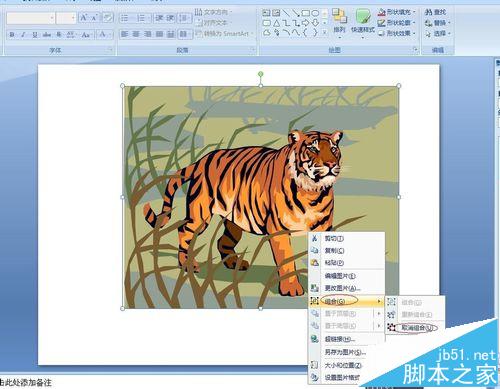The width and height of the screenshot is (500, 389).
Task: Open the font name combo box
Action: [30, 18]
